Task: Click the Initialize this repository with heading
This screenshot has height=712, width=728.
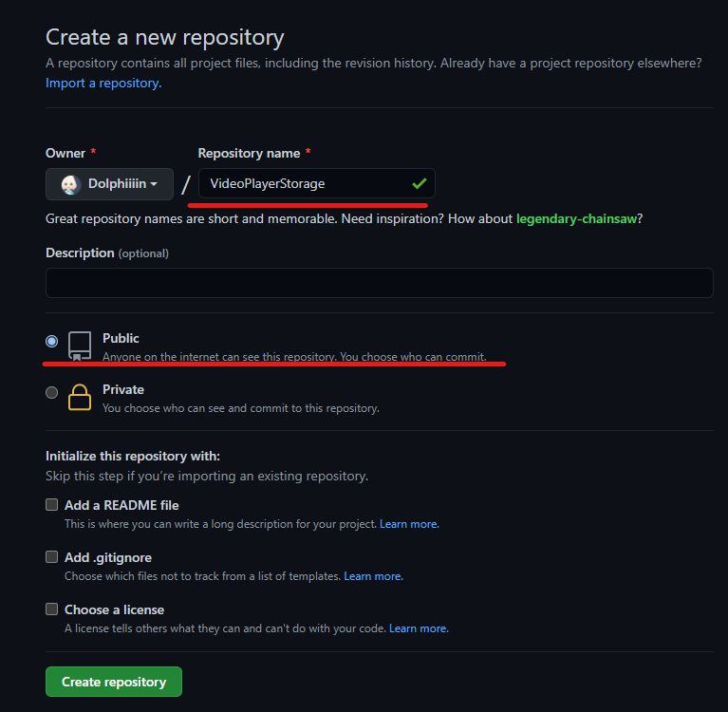Action: [133, 456]
